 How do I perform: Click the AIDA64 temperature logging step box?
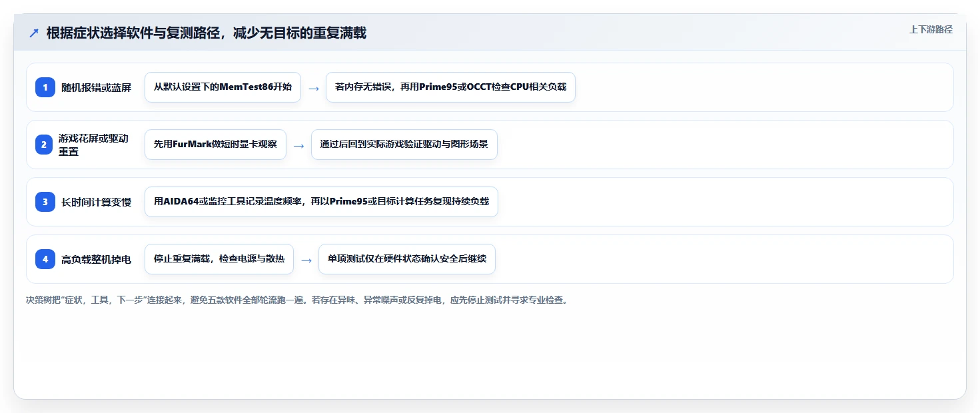coord(321,202)
